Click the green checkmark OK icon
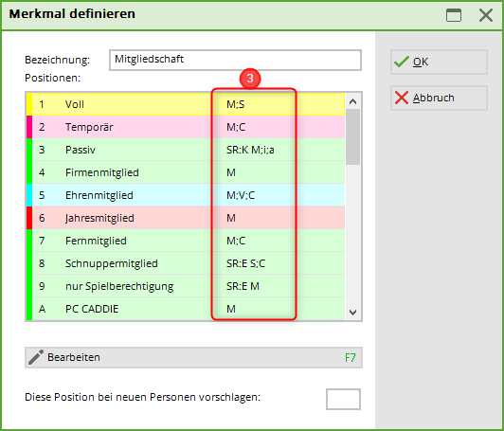This screenshot has width=504, height=431. (402, 62)
